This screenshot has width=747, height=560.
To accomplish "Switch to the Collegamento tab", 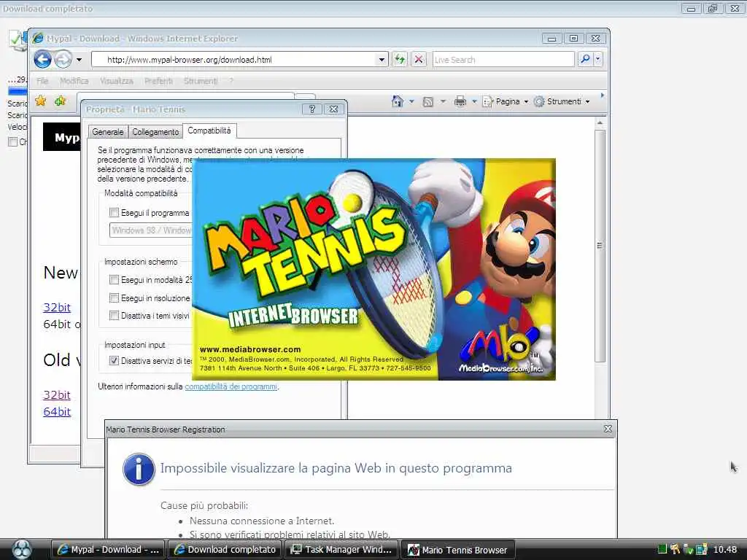I will pos(155,132).
